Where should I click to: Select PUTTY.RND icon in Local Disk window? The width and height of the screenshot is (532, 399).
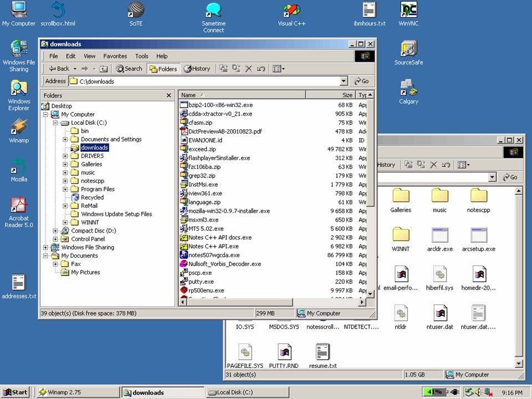tap(284, 356)
